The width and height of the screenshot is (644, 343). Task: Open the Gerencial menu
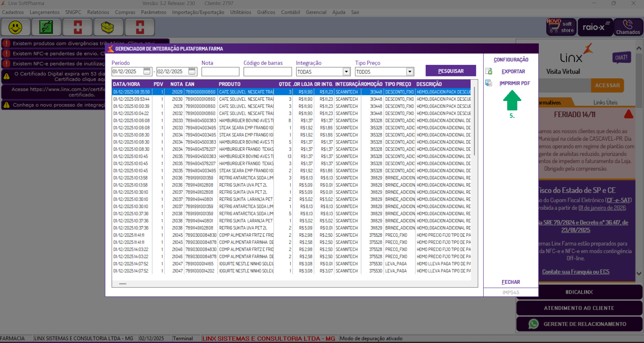coord(316,12)
